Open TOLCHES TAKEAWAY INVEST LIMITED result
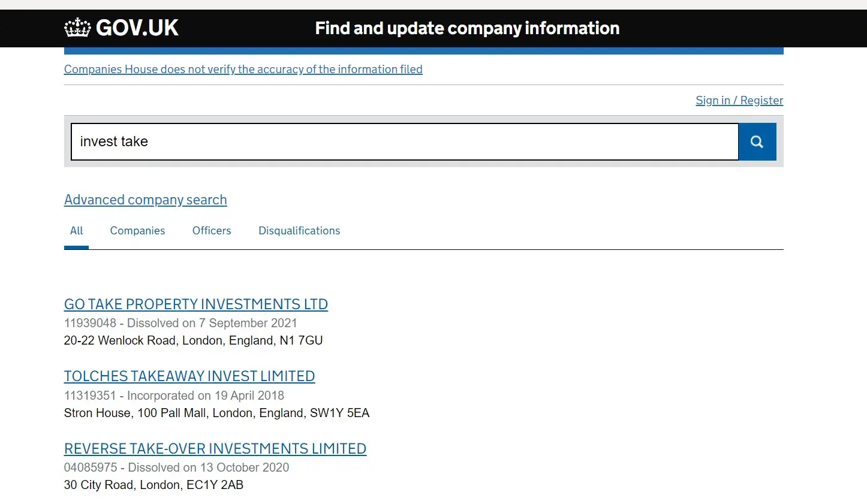The height and width of the screenshot is (504, 867). tap(189, 376)
